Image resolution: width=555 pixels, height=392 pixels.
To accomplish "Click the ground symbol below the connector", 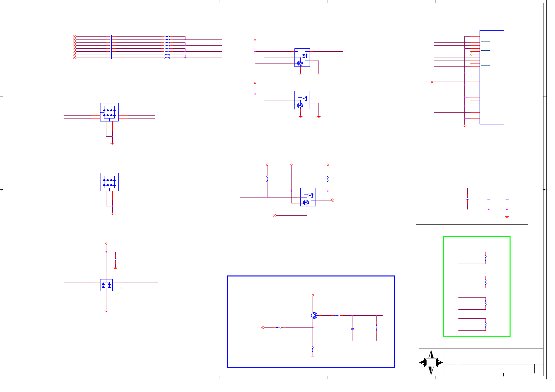I will (464, 126).
